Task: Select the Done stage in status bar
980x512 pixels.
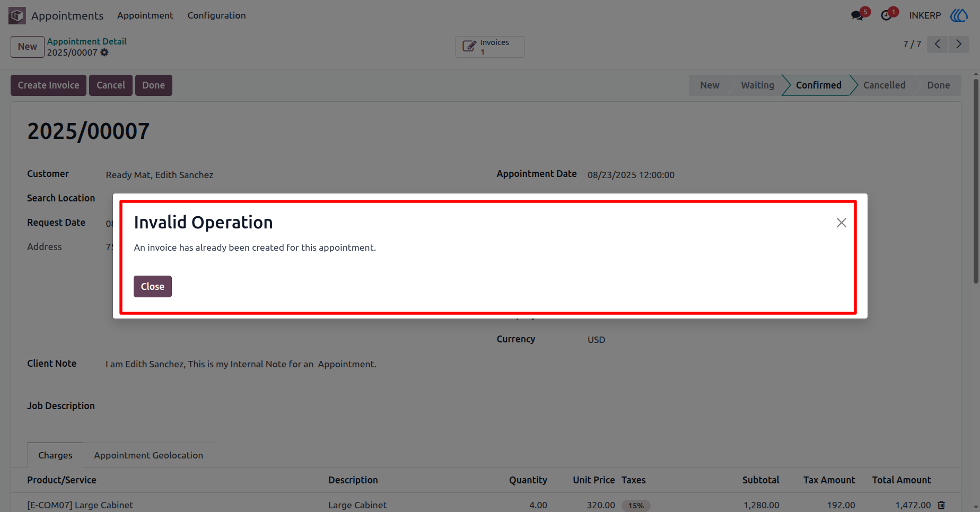Action: pyautogui.click(x=938, y=85)
